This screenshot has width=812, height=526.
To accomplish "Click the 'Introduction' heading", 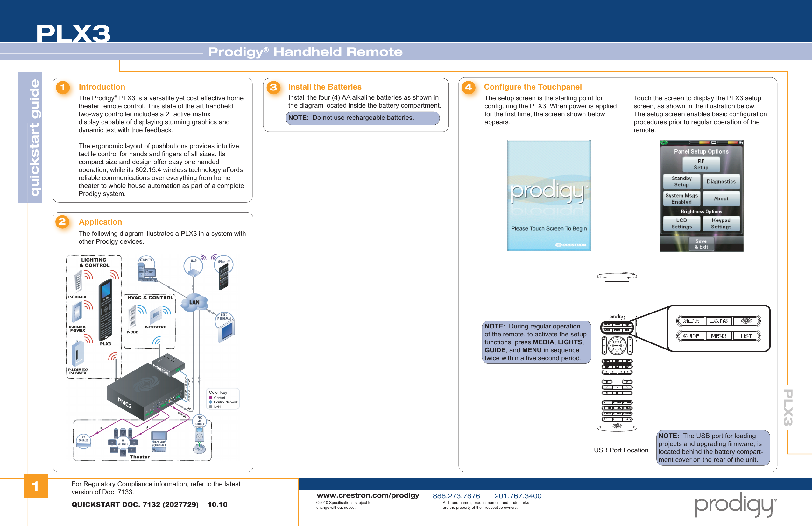I will 102,87.
